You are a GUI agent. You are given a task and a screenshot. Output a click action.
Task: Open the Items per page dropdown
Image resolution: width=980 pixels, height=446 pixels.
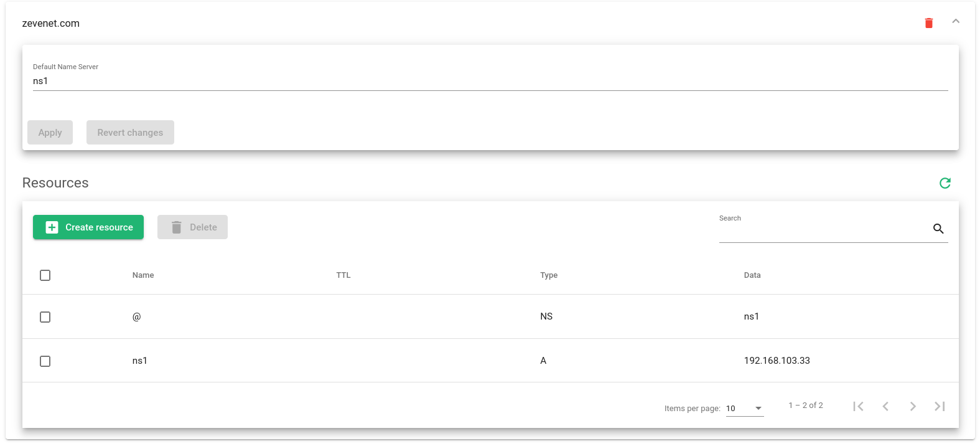745,409
